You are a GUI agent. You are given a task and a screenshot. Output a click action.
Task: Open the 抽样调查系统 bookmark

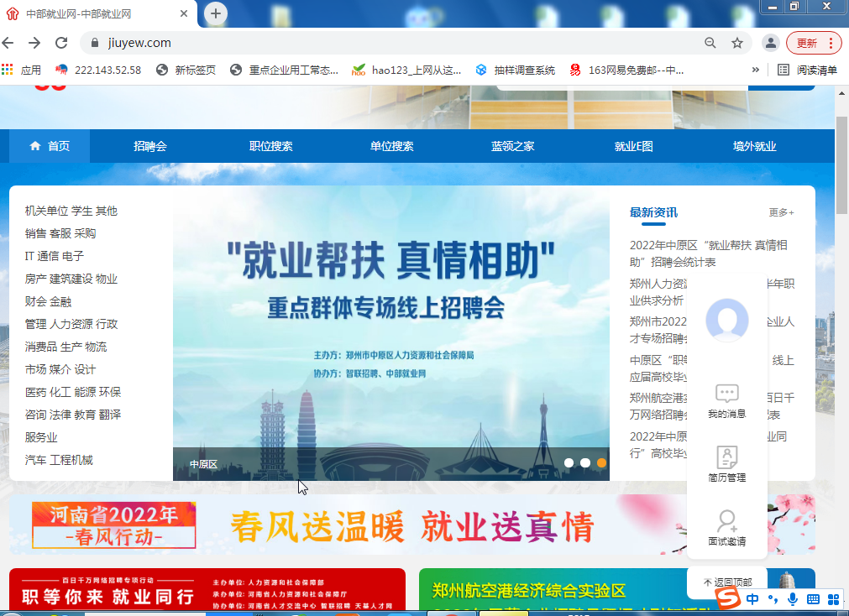(516, 70)
